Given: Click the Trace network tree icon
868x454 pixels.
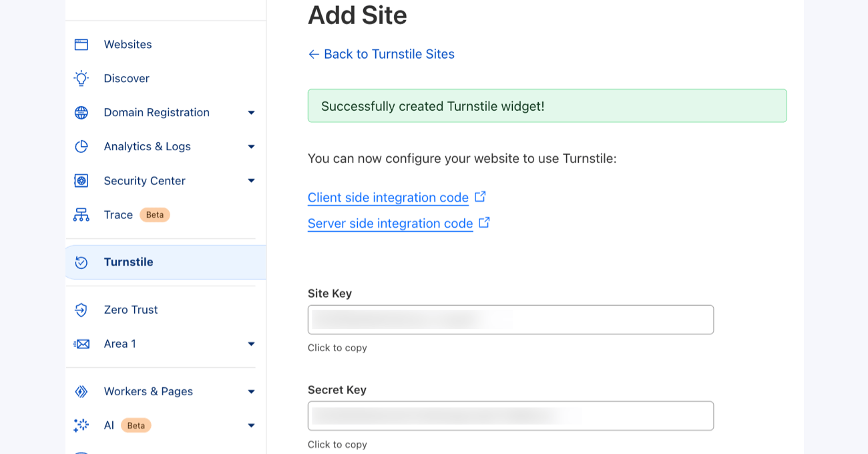Looking at the screenshot, I should pyautogui.click(x=81, y=215).
